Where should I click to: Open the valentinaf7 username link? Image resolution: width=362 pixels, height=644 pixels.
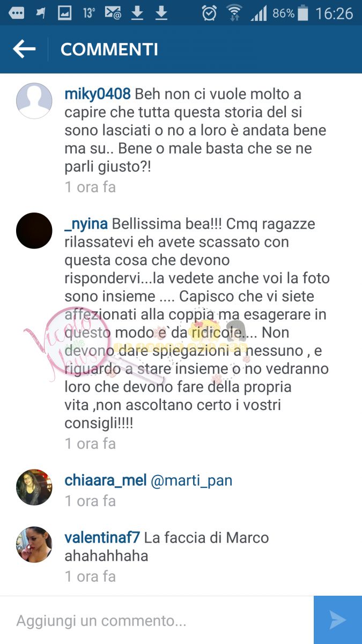point(102,537)
